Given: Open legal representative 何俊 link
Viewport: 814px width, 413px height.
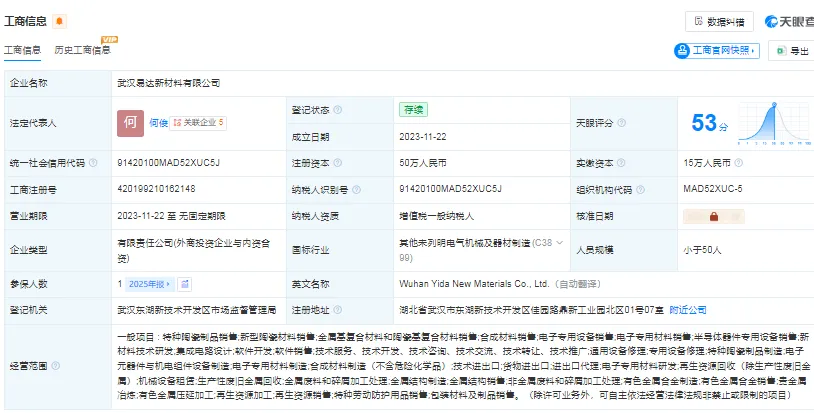Looking at the screenshot, I should (158, 123).
